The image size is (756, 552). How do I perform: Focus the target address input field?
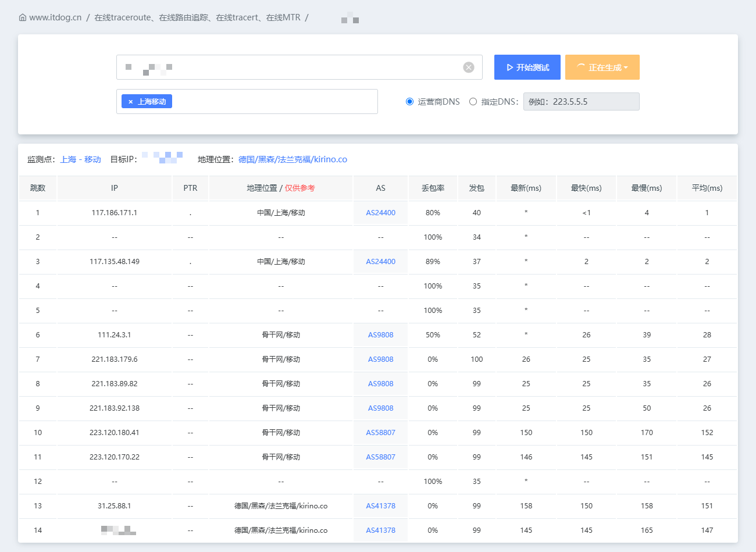[x=299, y=67]
